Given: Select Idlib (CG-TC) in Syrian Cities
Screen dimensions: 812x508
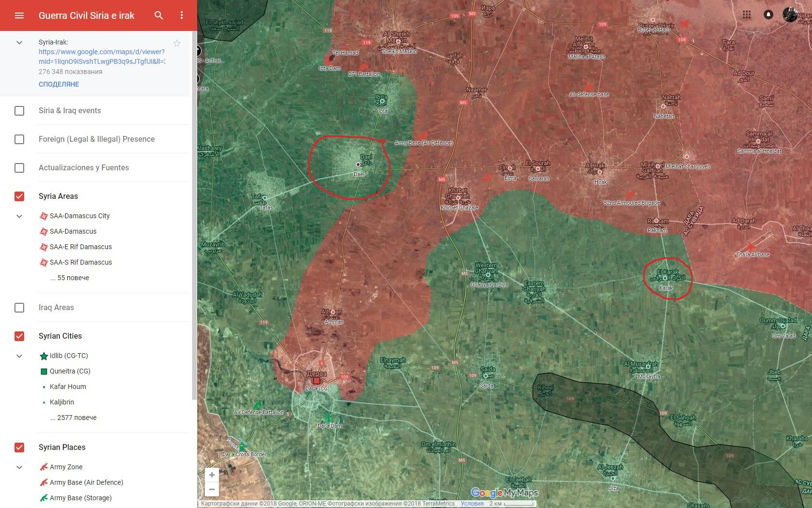Looking at the screenshot, I should point(69,356).
